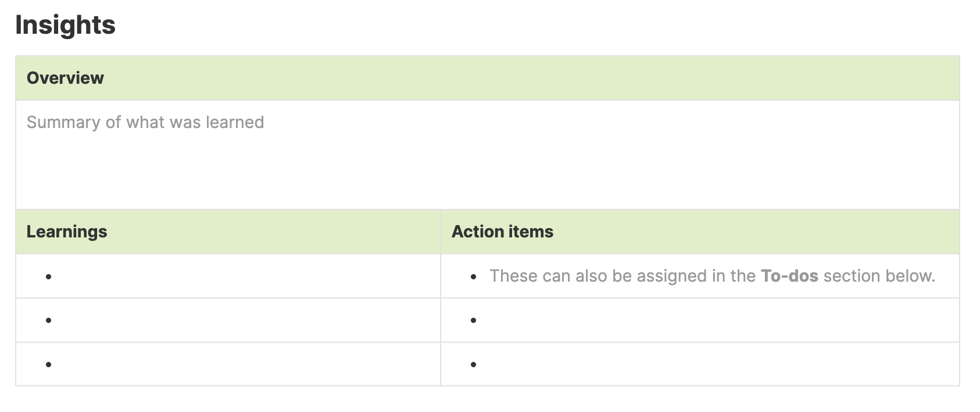Click third bullet cell under Action items
Viewport: 980px width, 412px height.
700,364
